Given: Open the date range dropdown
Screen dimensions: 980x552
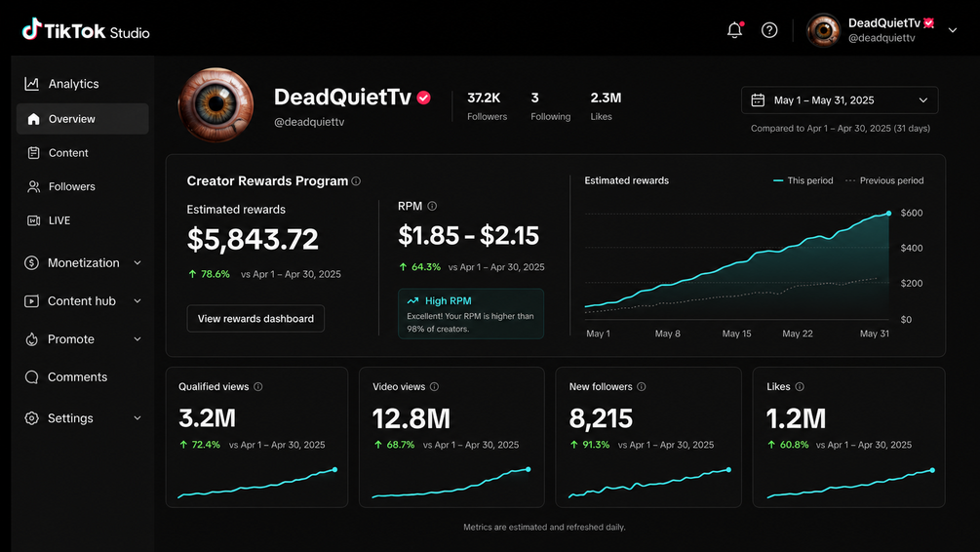Looking at the screenshot, I should 840,100.
